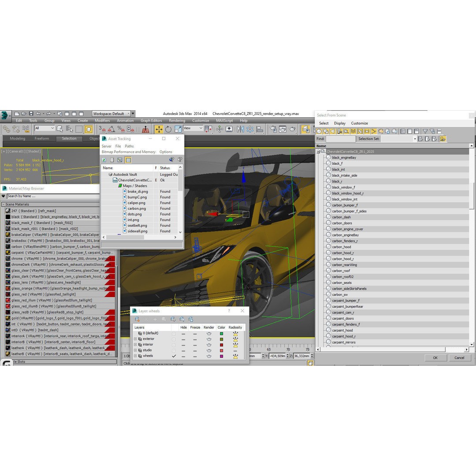The image size is (476, 476).
Task: Click the Save File floppy icon
Action: 31,114
